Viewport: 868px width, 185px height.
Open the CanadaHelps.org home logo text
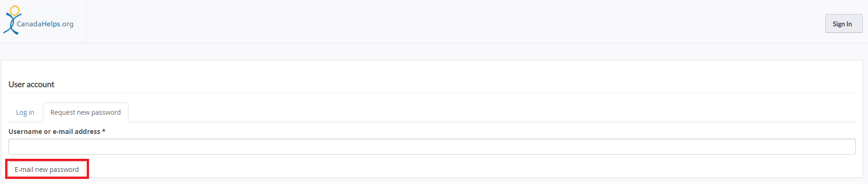(x=45, y=24)
